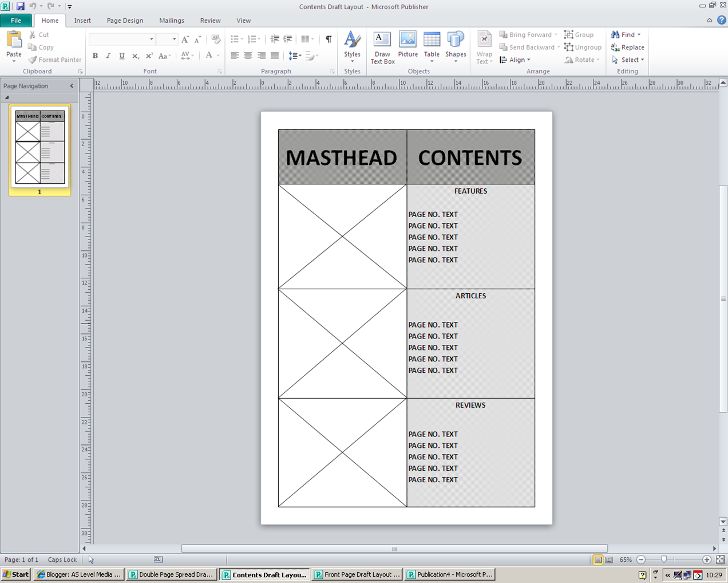Open the File menu

pos(17,20)
